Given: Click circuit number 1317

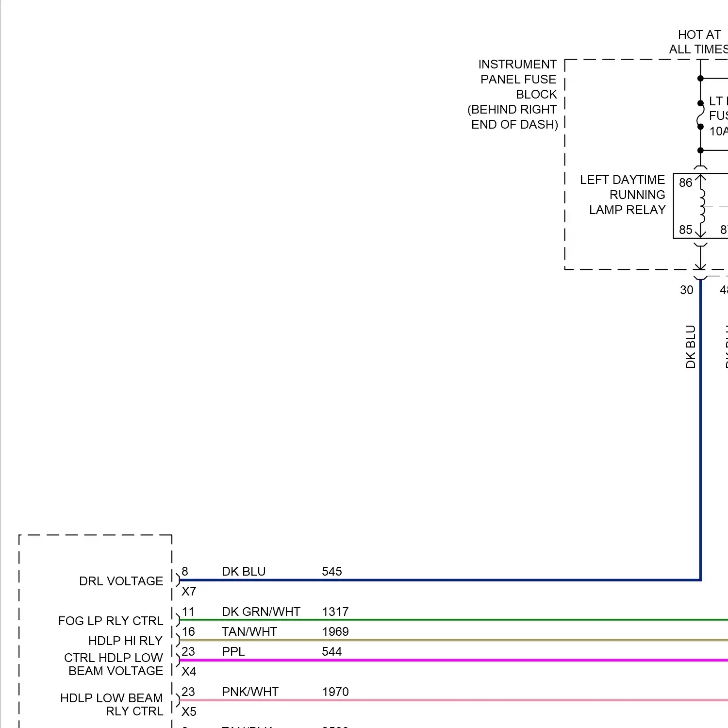Looking at the screenshot, I should click(x=335, y=612).
